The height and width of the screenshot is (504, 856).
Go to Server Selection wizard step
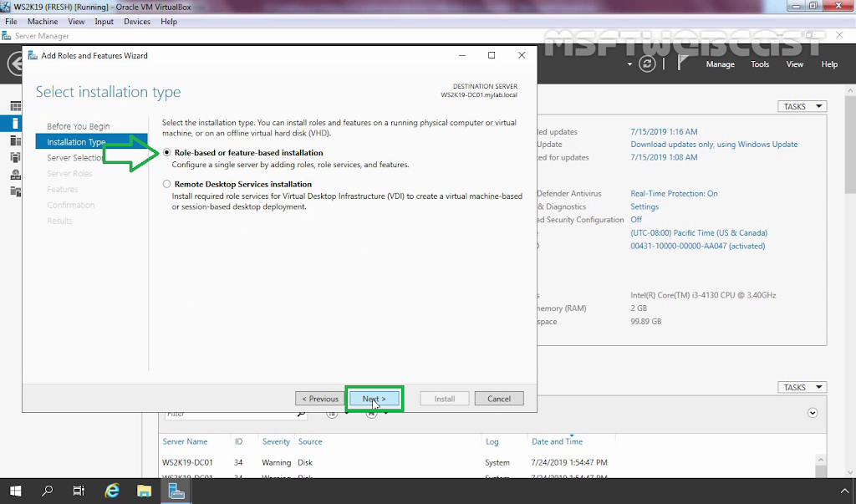pyautogui.click(x=75, y=158)
